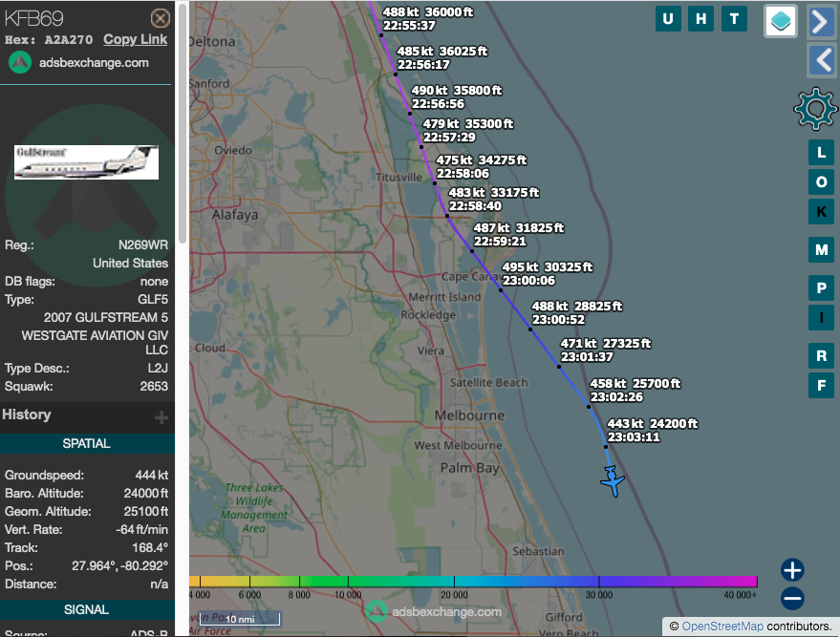This screenshot has width=840, height=637.
Task: Toggle the M map option button
Action: click(821, 249)
